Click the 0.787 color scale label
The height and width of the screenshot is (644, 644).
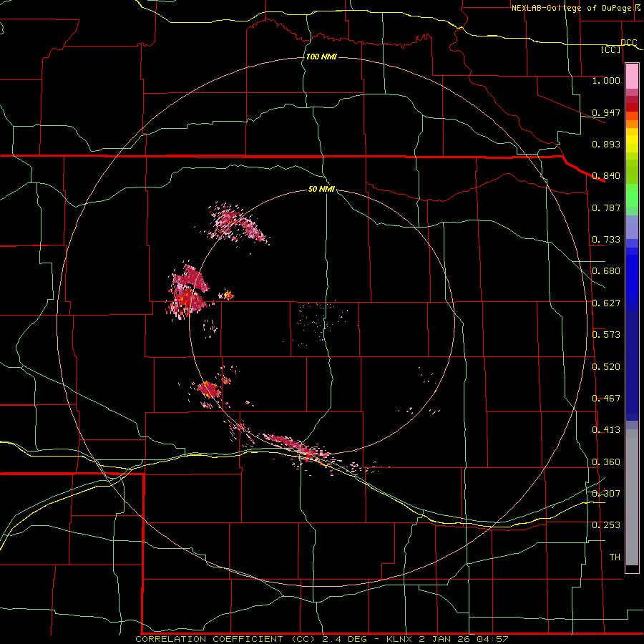click(x=606, y=208)
